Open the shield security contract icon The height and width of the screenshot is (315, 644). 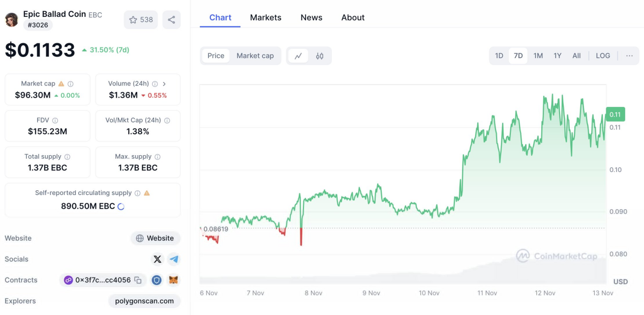click(x=157, y=280)
